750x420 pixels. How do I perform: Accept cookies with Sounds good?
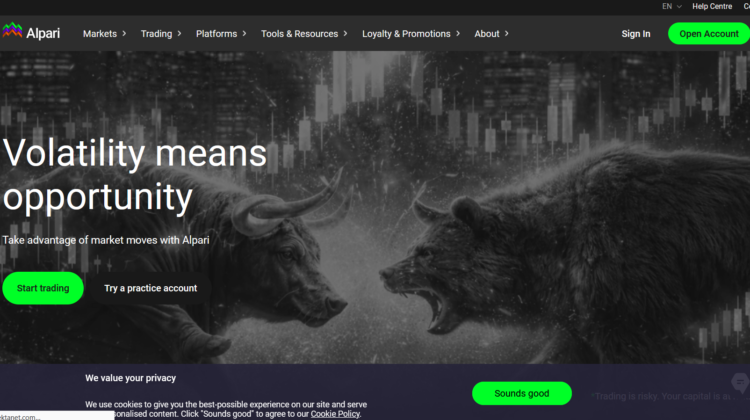[x=522, y=393]
